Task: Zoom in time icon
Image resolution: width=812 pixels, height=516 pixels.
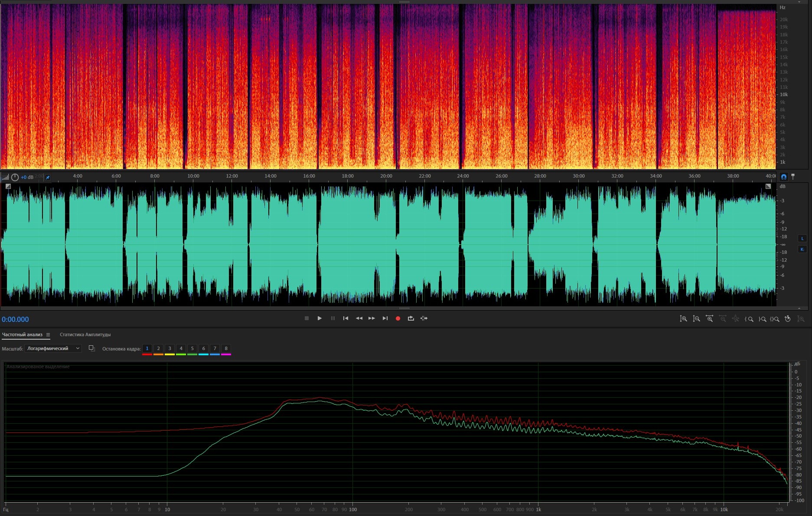Action: (x=709, y=319)
